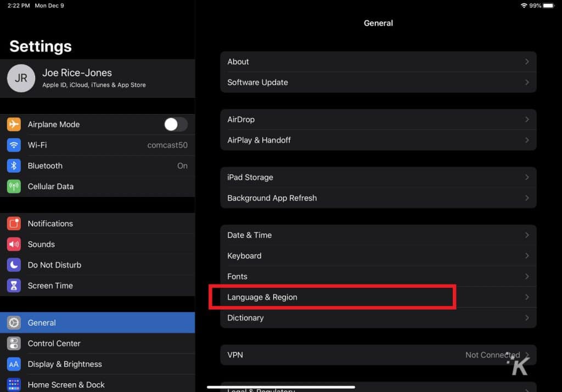Select the Control Center icon
The height and width of the screenshot is (392, 562).
coord(13,343)
